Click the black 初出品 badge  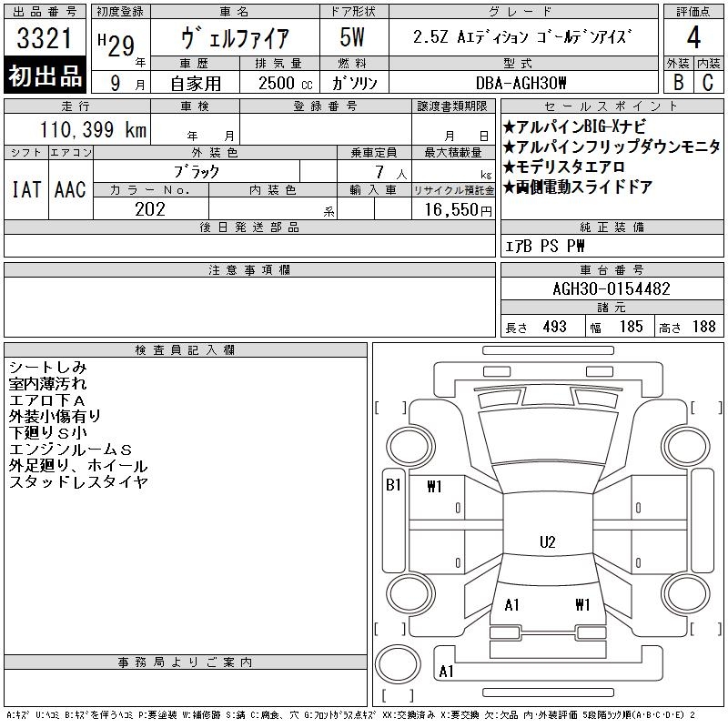point(45,76)
